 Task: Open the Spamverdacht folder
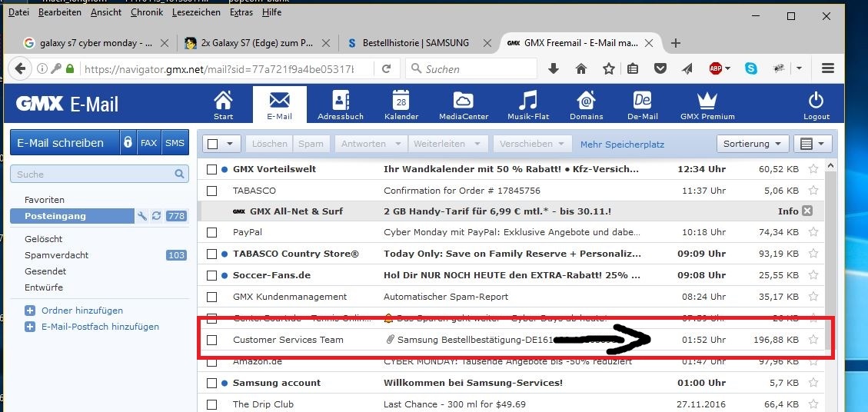(x=56, y=255)
